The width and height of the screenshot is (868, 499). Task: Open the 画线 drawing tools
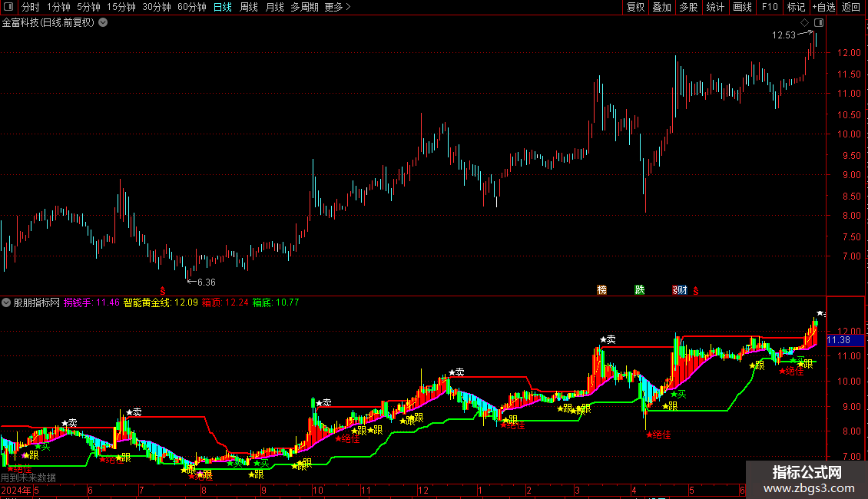click(742, 7)
